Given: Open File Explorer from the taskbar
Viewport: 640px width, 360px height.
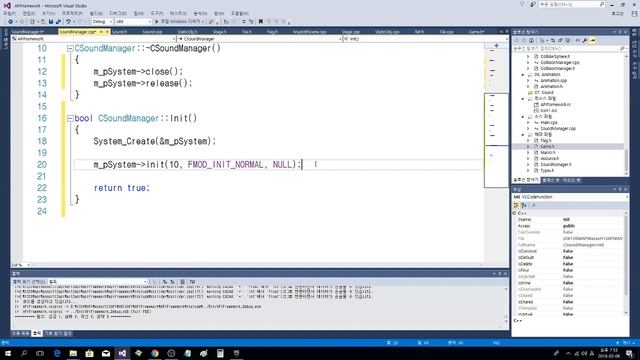Looking at the screenshot, I should [73, 353].
